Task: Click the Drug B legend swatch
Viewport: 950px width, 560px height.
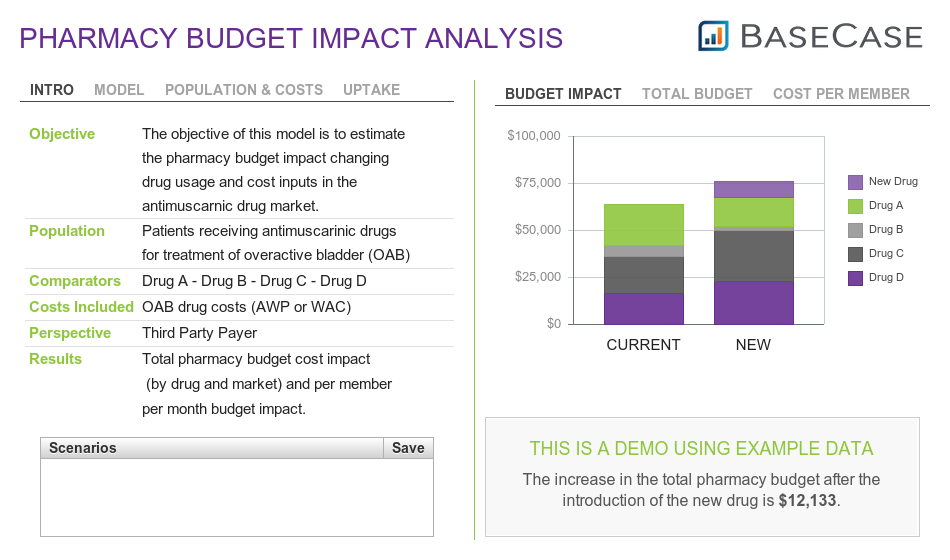Action: (x=855, y=230)
